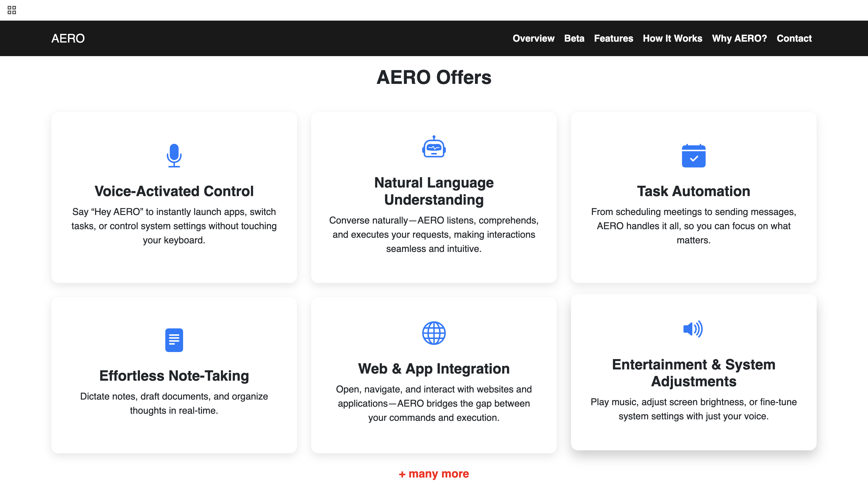
Task: Go to the Beta section
Action: coord(574,38)
